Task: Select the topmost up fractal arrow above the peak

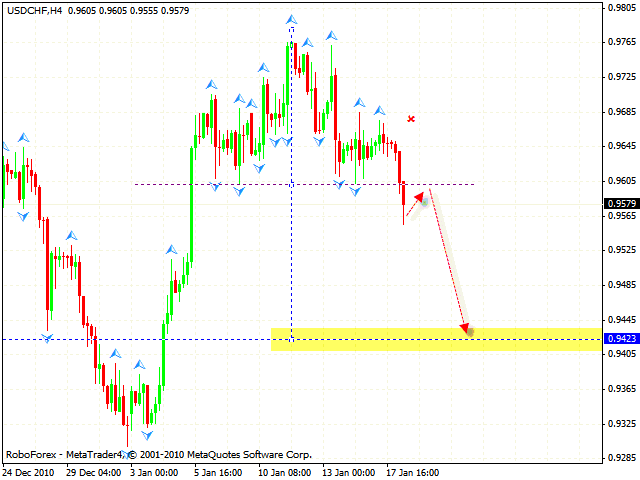Action: pos(291,19)
